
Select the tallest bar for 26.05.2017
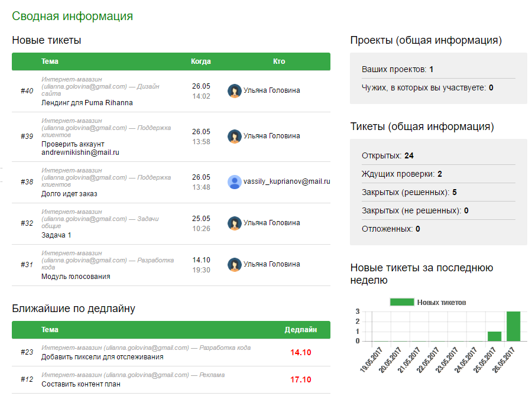tap(512, 325)
